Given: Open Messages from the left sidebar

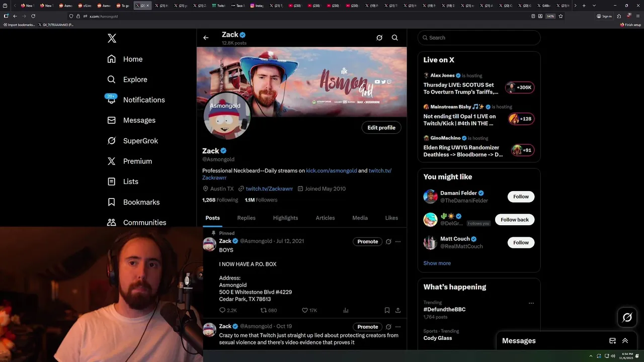Looking at the screenshot, I should [131, 120].
